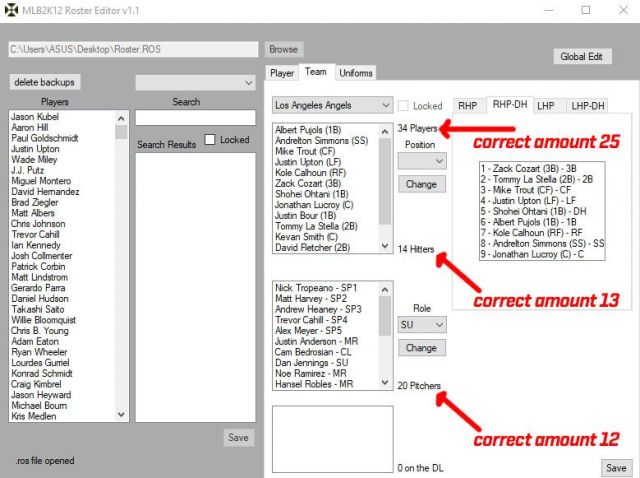Select Kris Medlen in Players list

tap(62, 416)
